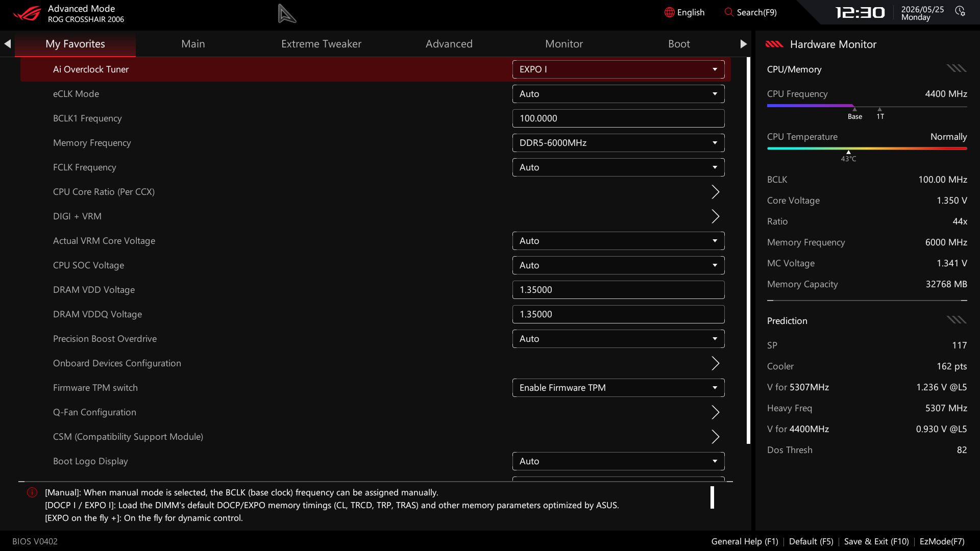Open Search(F9)
Viewport: 980px width, 551px height.
click(x=750, y=12)
